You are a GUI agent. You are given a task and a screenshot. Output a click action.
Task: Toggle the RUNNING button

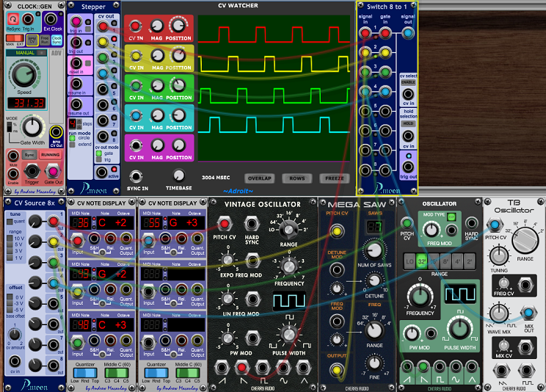(x=50, y=155)
